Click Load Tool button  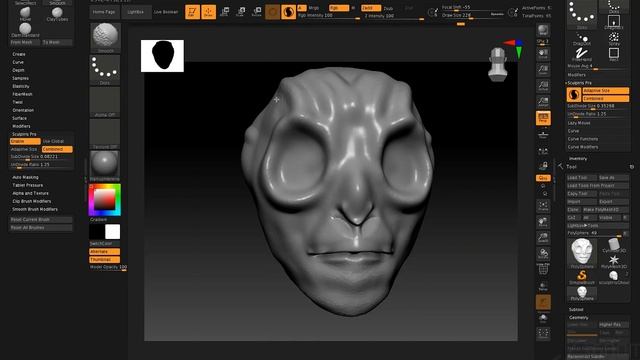tap(581, 178)
